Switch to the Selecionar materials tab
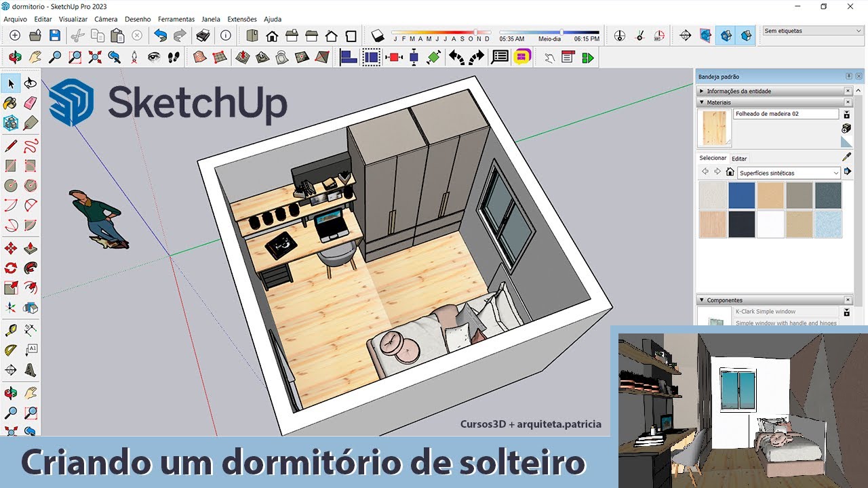The width and height of the screenshot is (868, 488). click(713, 158)
